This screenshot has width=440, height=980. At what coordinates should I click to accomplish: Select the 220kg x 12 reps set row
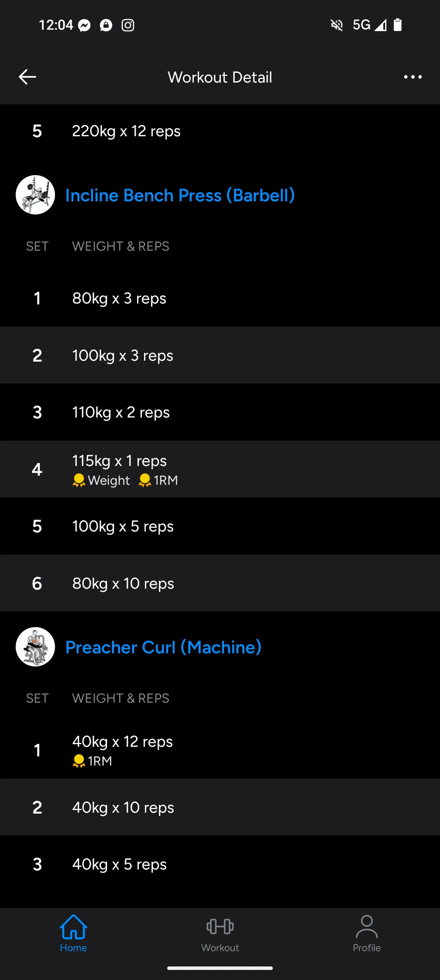220,131
